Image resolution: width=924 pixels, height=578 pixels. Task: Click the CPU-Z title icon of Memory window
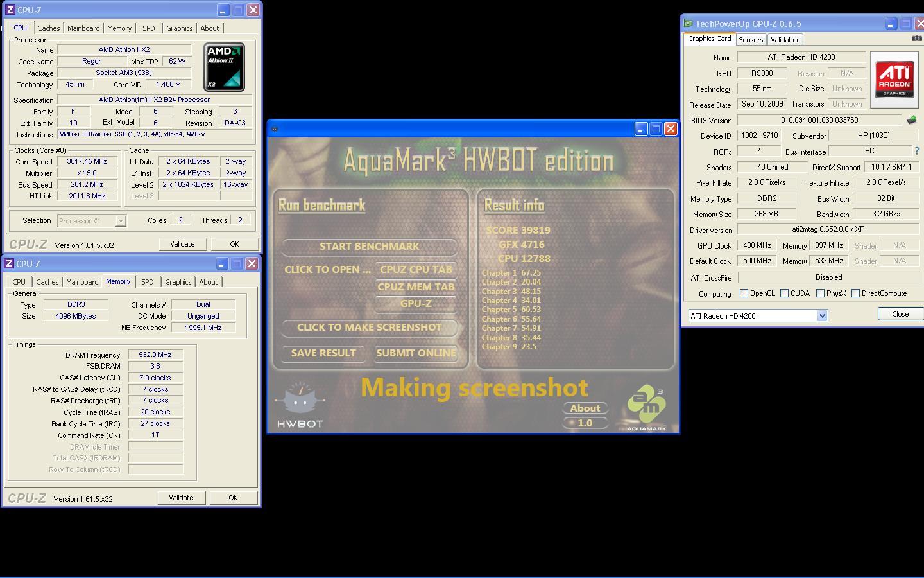pyautogui.click(x=8, y=264)
